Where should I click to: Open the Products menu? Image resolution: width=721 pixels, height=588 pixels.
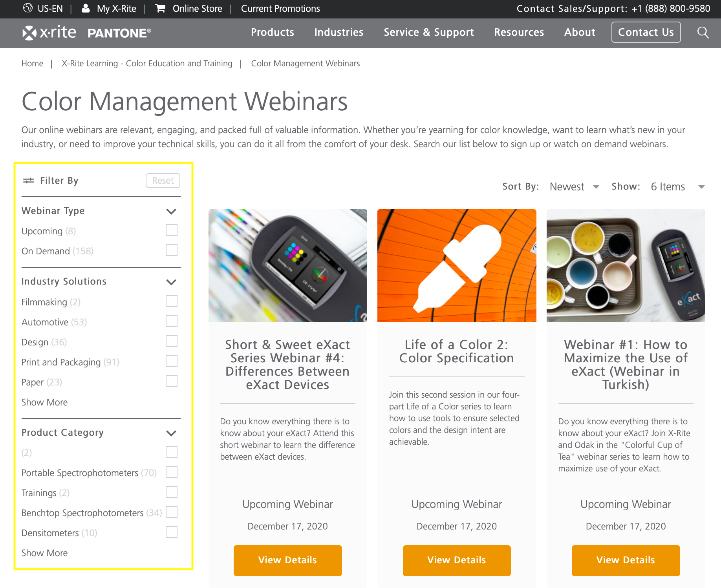pyautogui.click(x=273, y=32)
